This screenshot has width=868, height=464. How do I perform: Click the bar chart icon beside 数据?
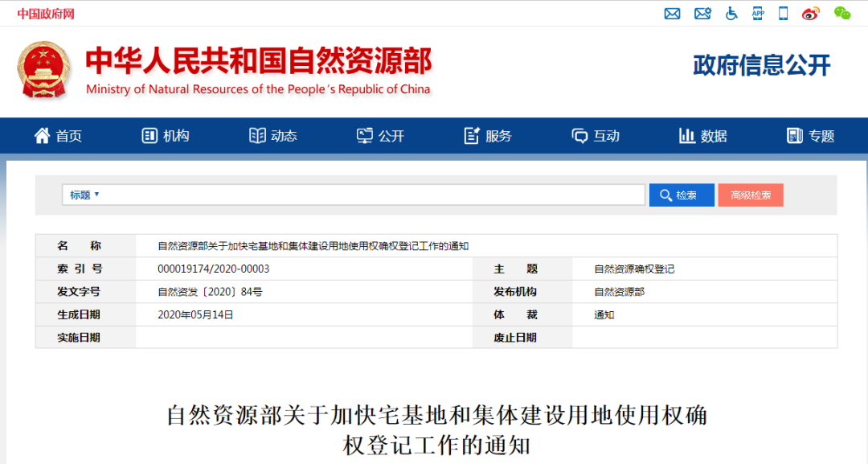(x=687, y=136)
